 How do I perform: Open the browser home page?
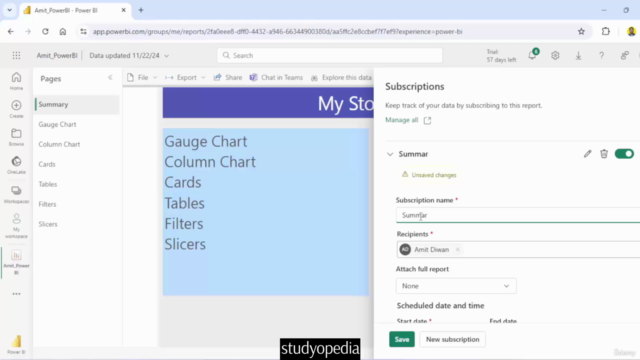(62, 31)
